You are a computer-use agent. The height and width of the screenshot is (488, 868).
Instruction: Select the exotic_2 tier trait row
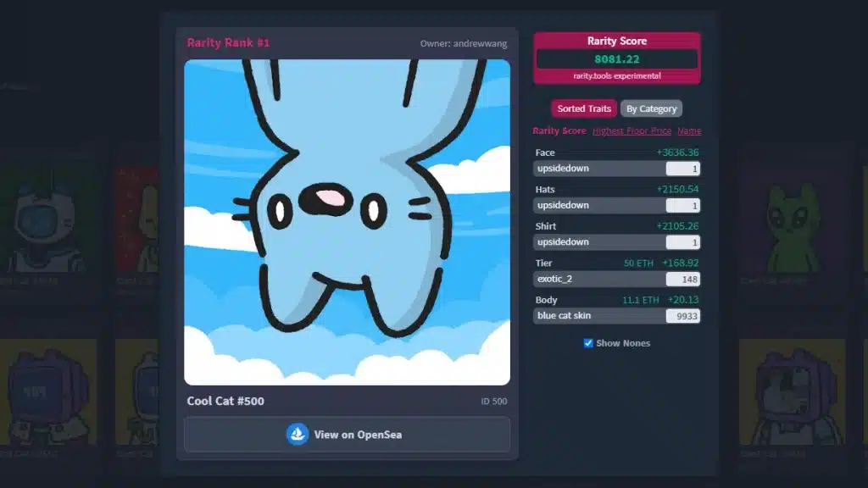(x=617, y=279)
